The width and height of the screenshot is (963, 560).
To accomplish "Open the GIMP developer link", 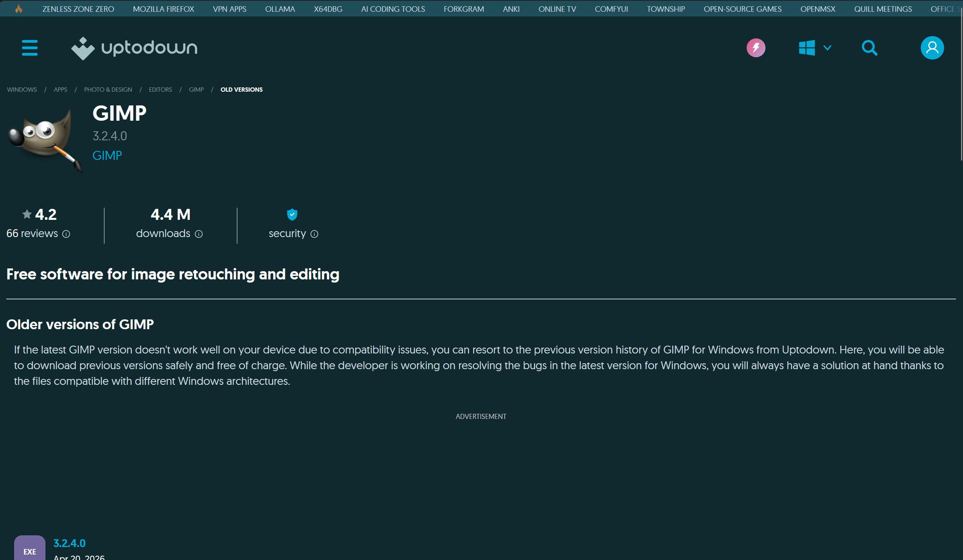I will (107, 156).
